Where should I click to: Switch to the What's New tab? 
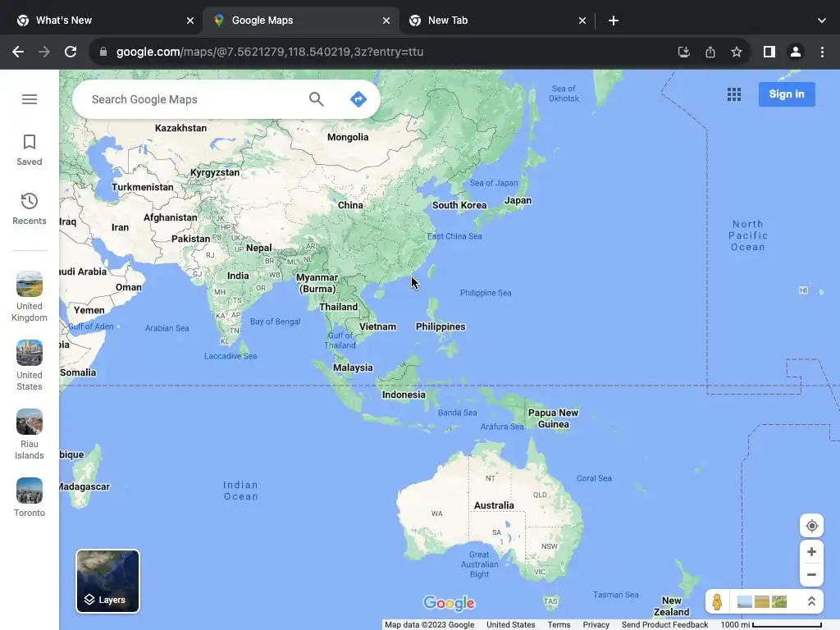[102, 21]
